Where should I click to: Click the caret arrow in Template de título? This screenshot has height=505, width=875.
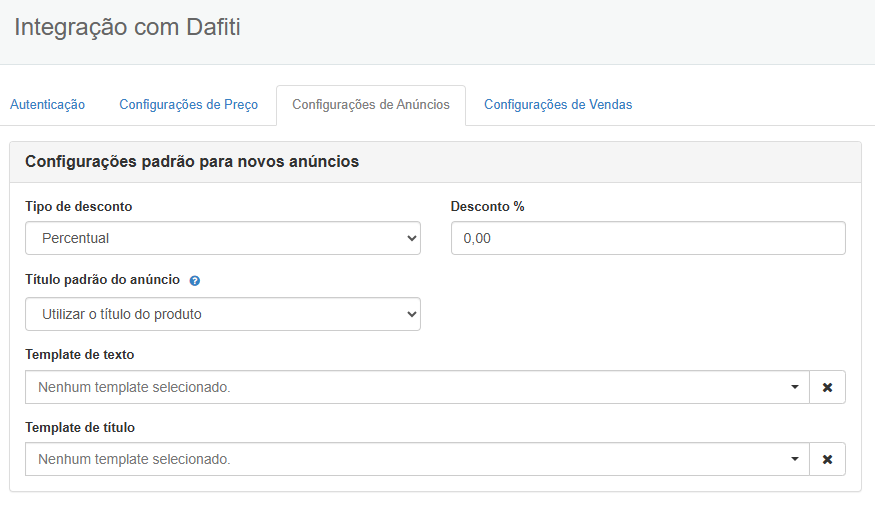click(x=794, y=459)
